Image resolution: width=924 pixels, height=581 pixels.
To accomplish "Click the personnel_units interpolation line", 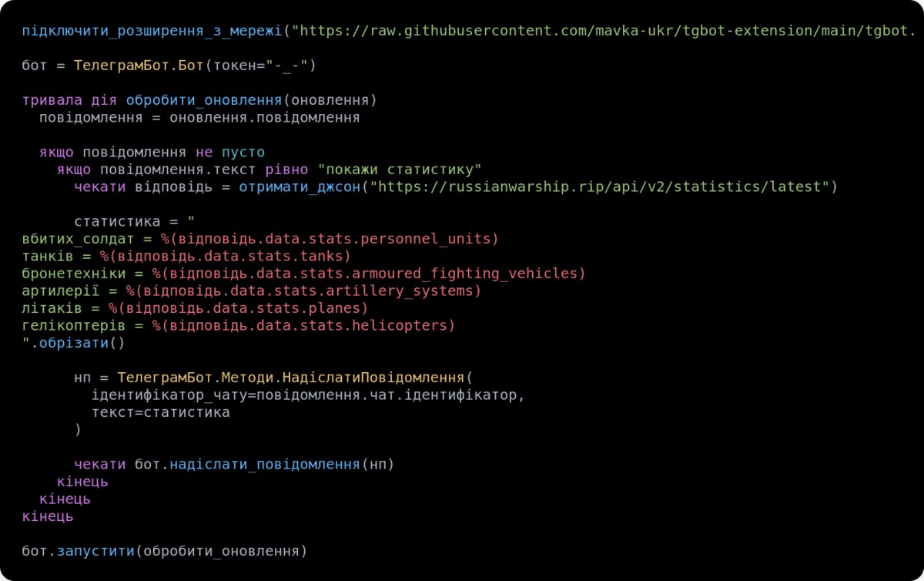I will coord(260,239).
